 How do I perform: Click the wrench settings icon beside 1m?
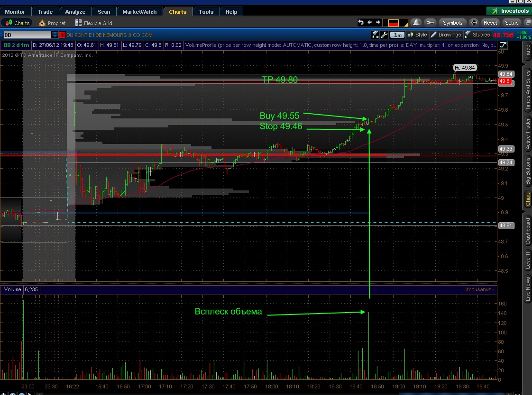(385, 35)
